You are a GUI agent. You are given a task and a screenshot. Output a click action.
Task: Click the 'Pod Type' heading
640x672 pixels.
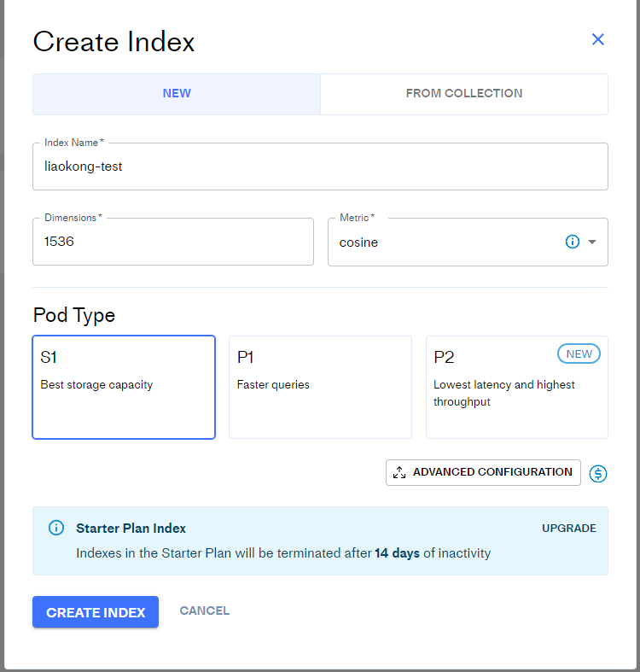pyautogui.click(x=74, y=315)
